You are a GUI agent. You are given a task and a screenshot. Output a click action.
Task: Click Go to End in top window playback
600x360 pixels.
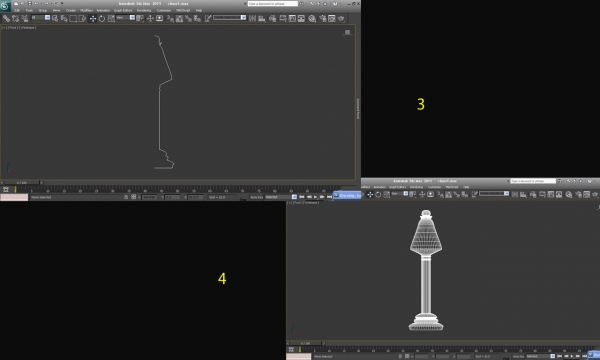329,197
